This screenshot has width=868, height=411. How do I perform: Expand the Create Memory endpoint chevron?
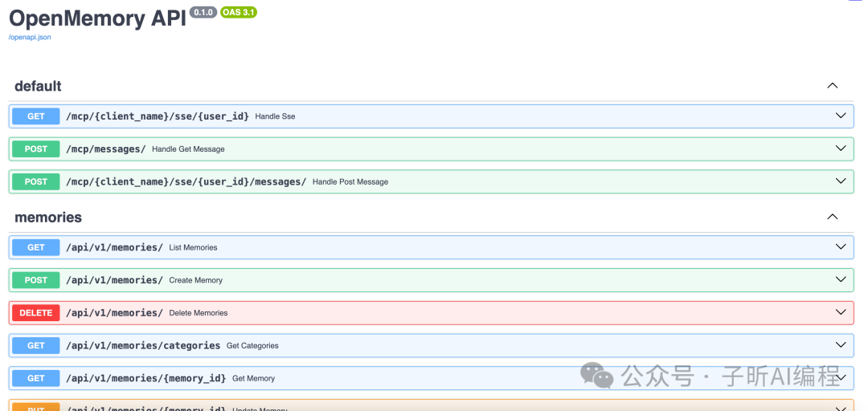point(841,279)
